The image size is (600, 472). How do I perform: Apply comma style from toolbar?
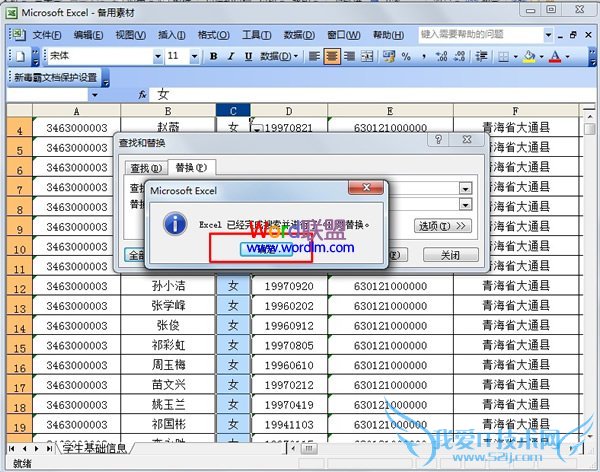pyautogui.click(x=424, y=57)
